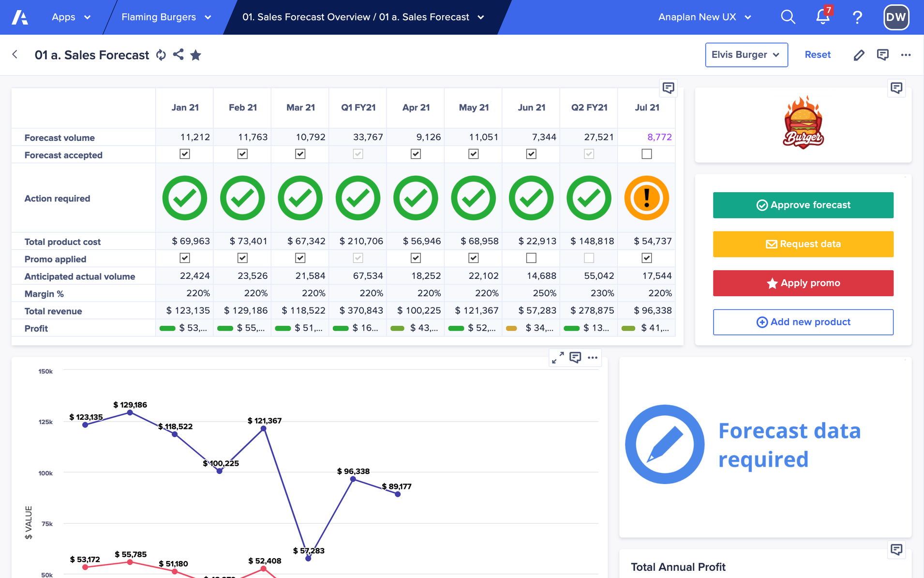Screen dimensions: 924x578
Task: Open notifications bell with 7 alerts
Action: (822, 17)
